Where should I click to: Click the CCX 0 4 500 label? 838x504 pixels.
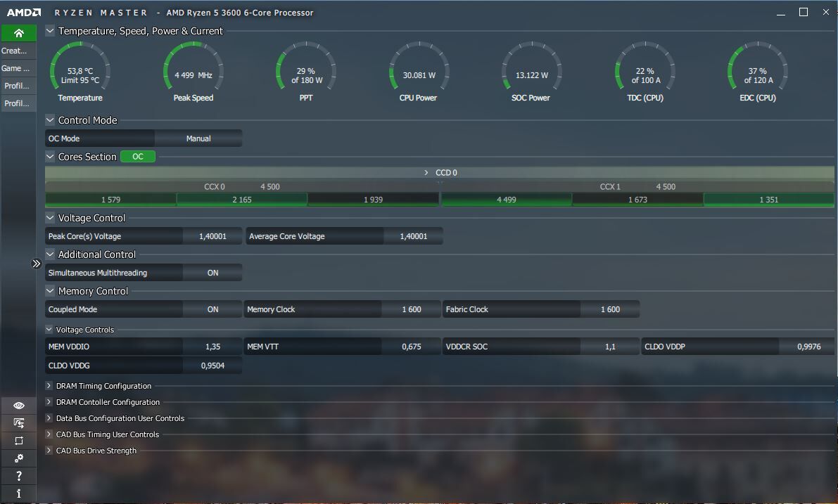coord(241,187)
